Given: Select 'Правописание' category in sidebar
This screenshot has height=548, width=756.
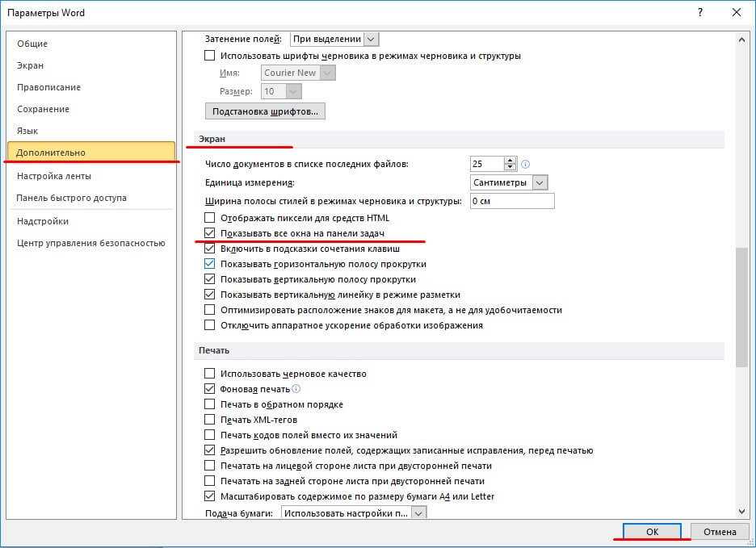Looking at the screenshot, I should coord(48,87).
